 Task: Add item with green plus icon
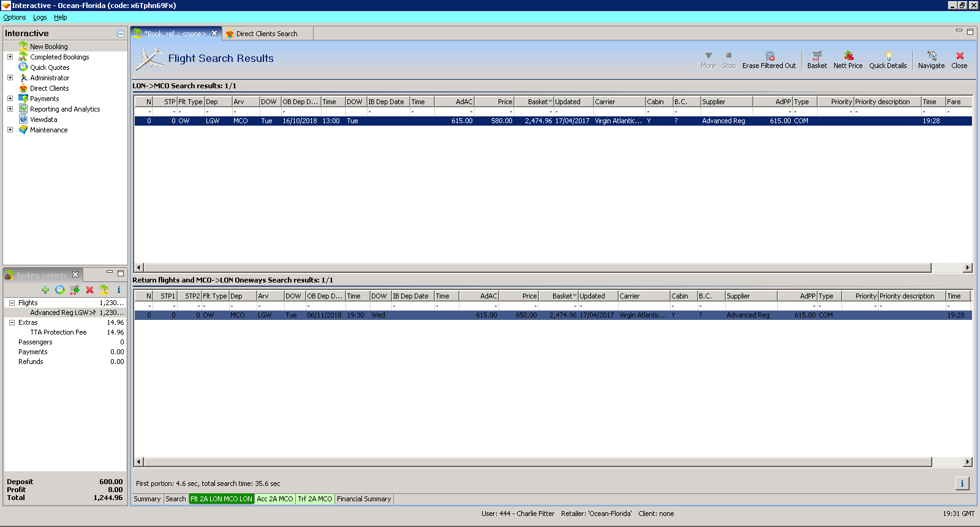(45, 290)
